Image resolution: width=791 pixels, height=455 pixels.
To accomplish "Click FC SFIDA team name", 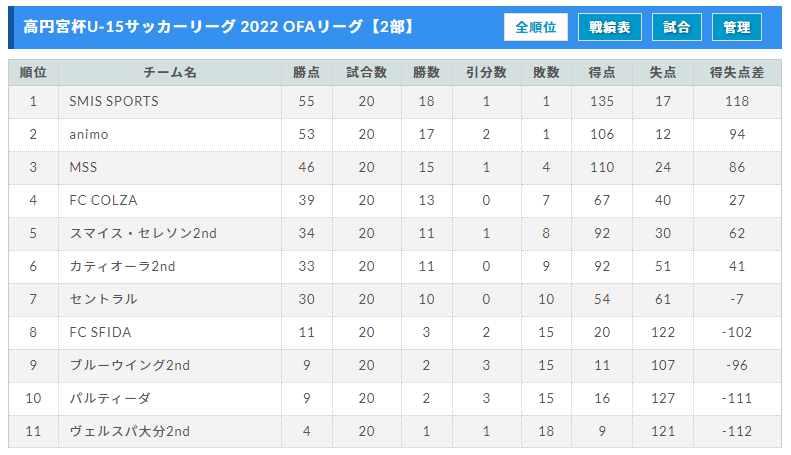I will (x=100, y=332).
